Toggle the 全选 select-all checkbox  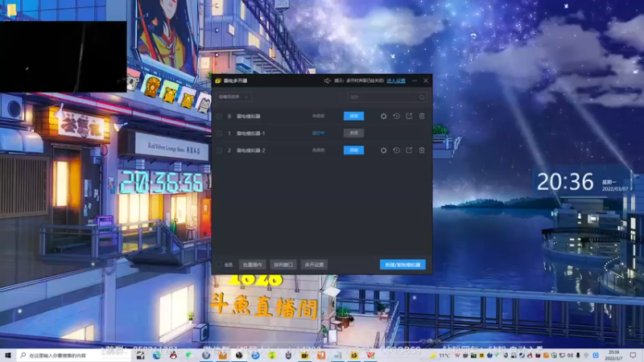(x=219, y=265)
